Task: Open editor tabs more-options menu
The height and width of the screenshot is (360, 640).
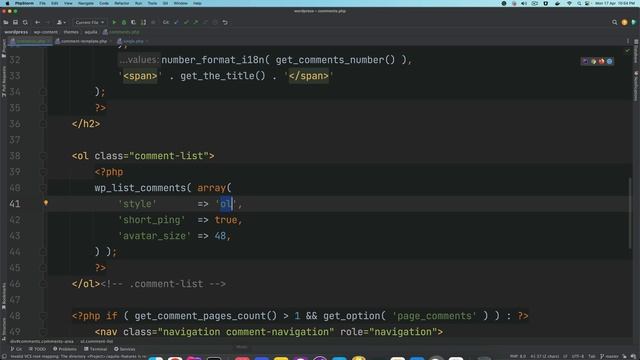Action: tap(628, 41)
